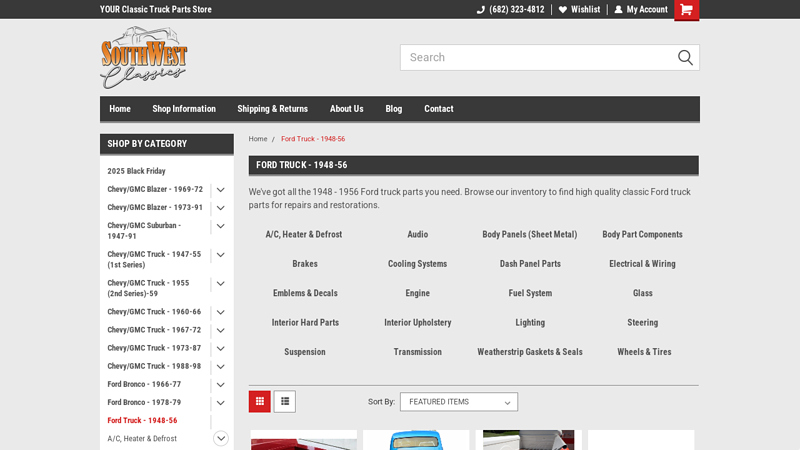
Task: Expand A/C, Heater & Defrost subcategory
Action: pos(221,438)
